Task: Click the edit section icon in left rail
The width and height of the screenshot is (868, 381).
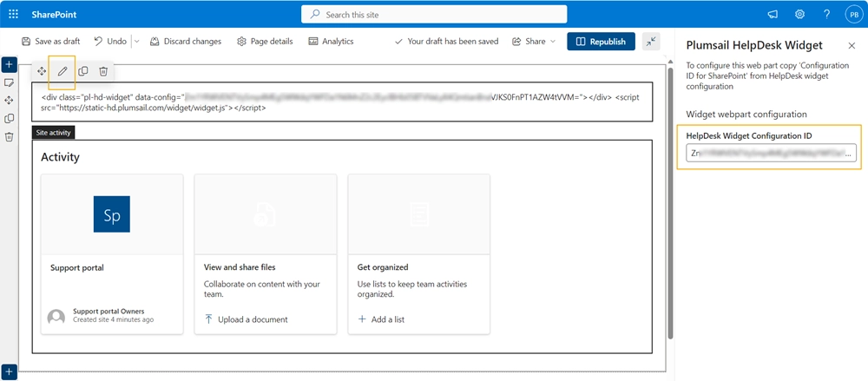Action: pos(9,82)
